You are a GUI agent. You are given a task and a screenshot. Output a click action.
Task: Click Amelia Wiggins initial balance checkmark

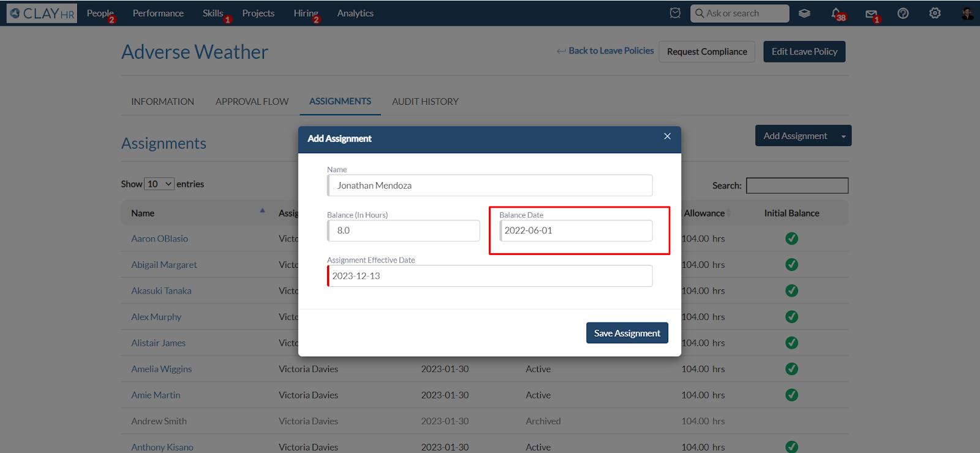(x=792, y=368)
